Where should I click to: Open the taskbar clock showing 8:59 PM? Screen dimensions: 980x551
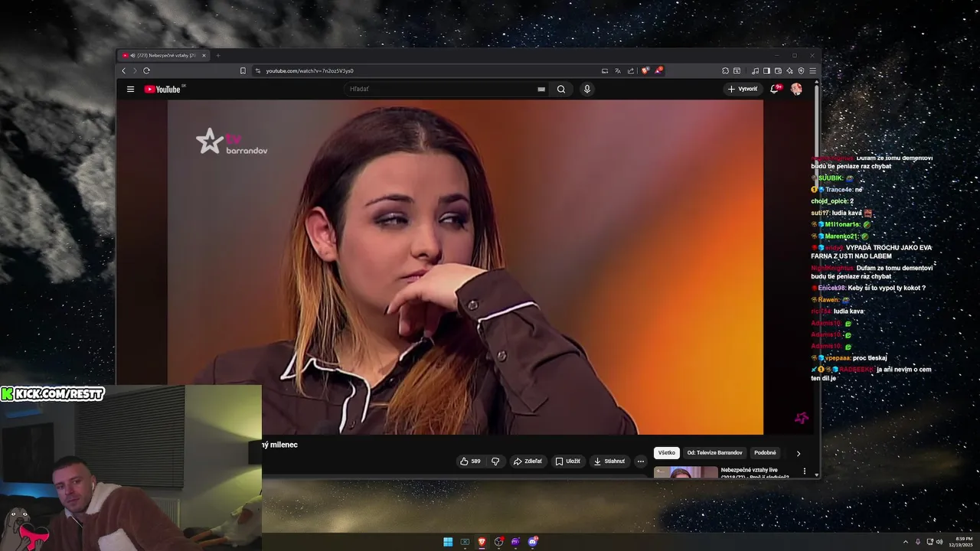pyautogui.click(x=962, y=542)
